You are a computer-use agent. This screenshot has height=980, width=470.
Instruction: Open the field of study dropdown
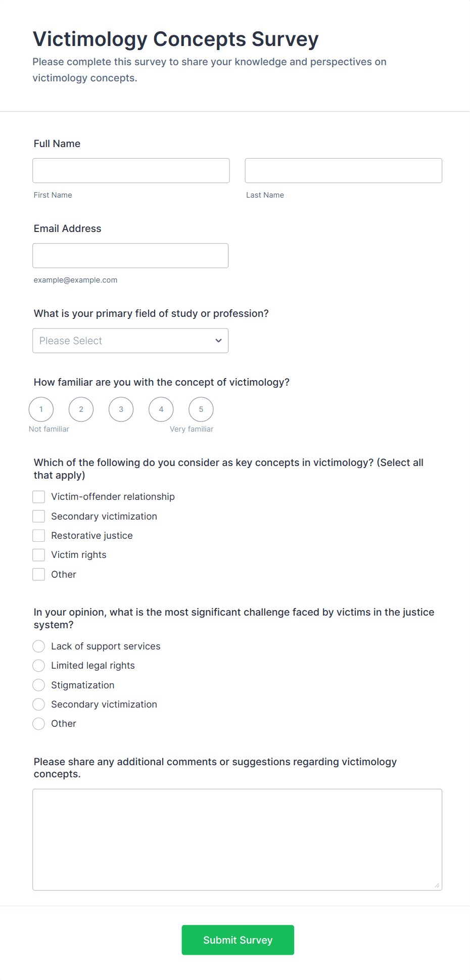click(130, 341)
